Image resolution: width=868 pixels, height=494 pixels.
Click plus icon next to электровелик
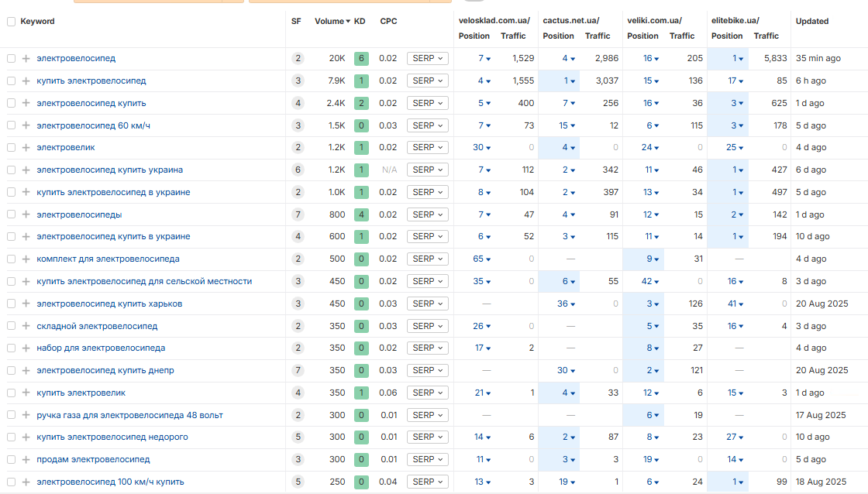(x=26, y=148)
